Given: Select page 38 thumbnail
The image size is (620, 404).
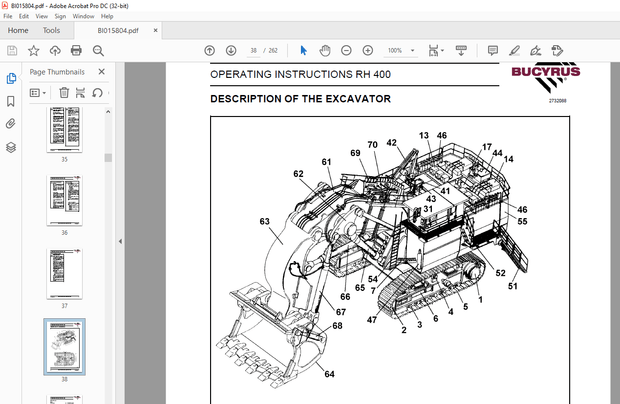Looking at the screenshot, I should [64, 347].
